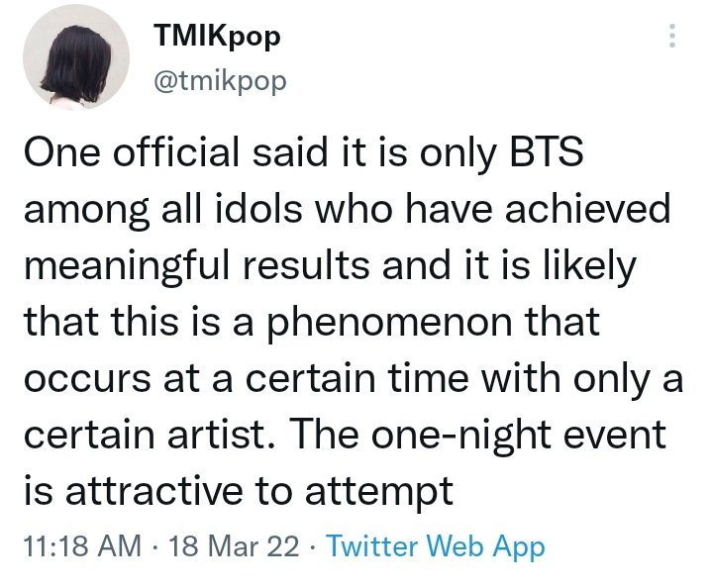The width and height of the screenshot is (712, 588).
Task: Click the word 'phenomenon' in the tweet
Action: [x=389, y=324]
